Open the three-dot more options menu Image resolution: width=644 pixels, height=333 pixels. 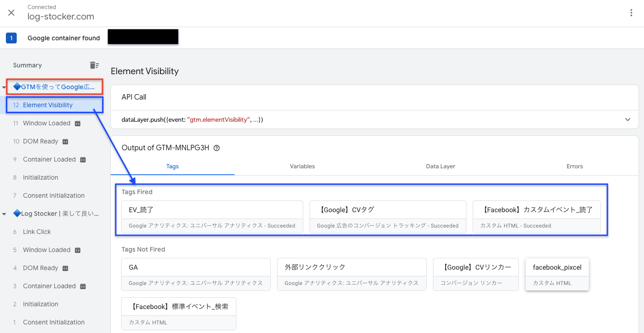pyautogui.click(x=631, y=13)
